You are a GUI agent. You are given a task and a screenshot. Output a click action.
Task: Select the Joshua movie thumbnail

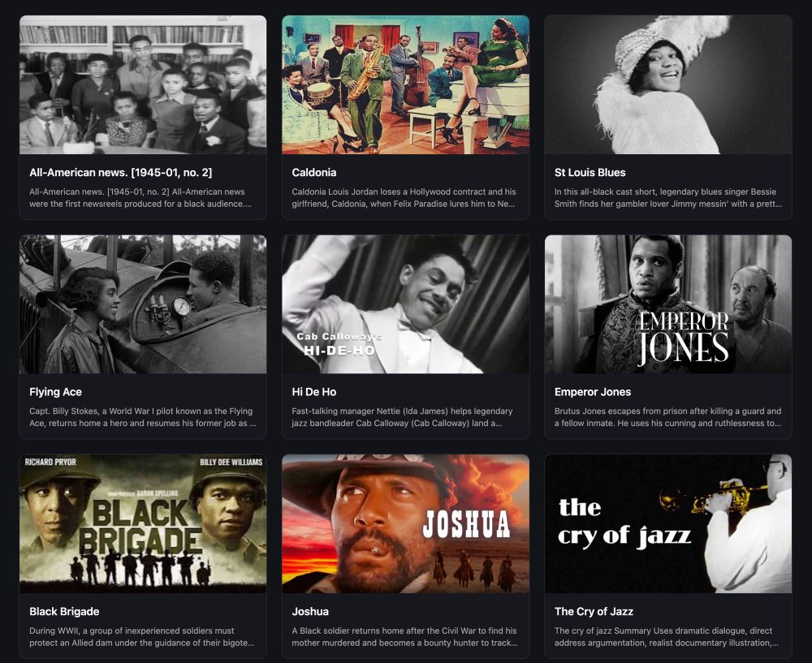coord(405,523)
